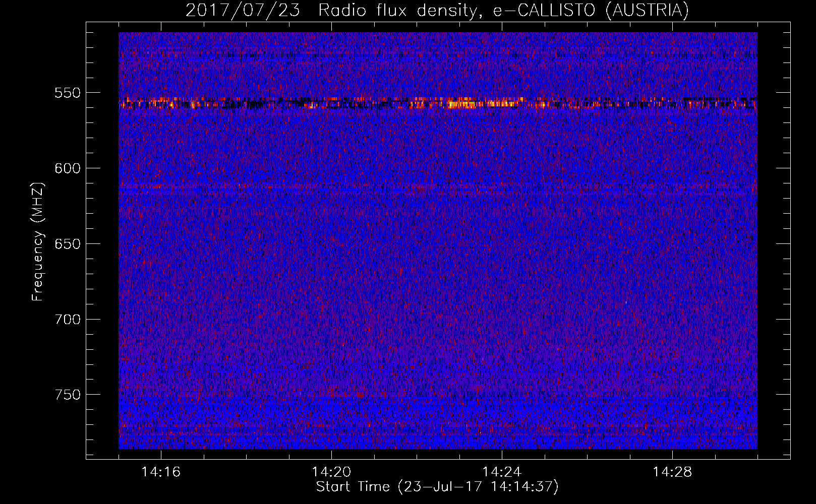Click the 550 frequency tick label
This screenshot has height=504, width=816.
[x=68, y=93]
